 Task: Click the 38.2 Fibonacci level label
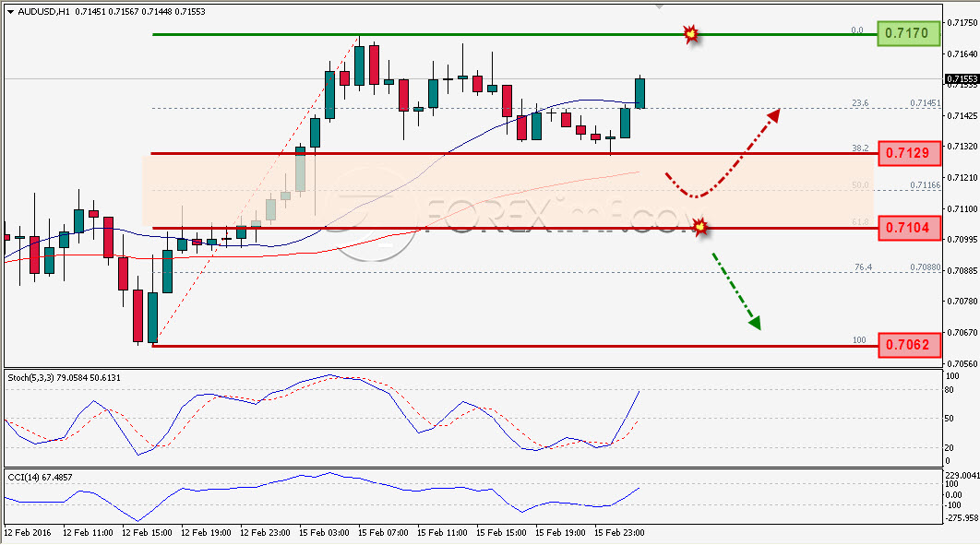tap(860, 148)
